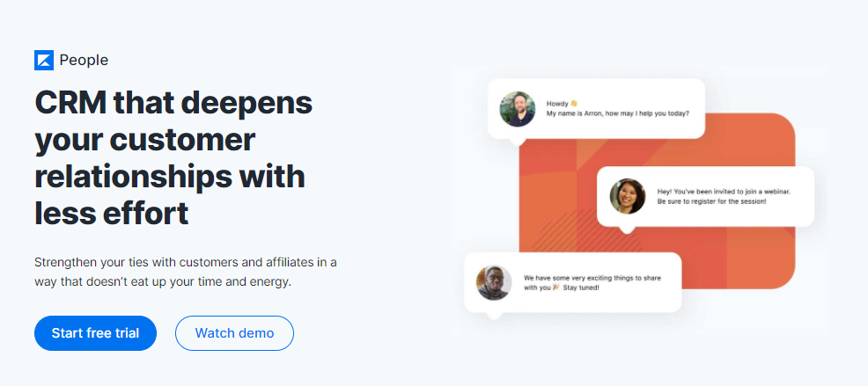Screen dimensions: 868x386
Task: Open the Howdy chat bubble from Arron
Action: (596, 109)
